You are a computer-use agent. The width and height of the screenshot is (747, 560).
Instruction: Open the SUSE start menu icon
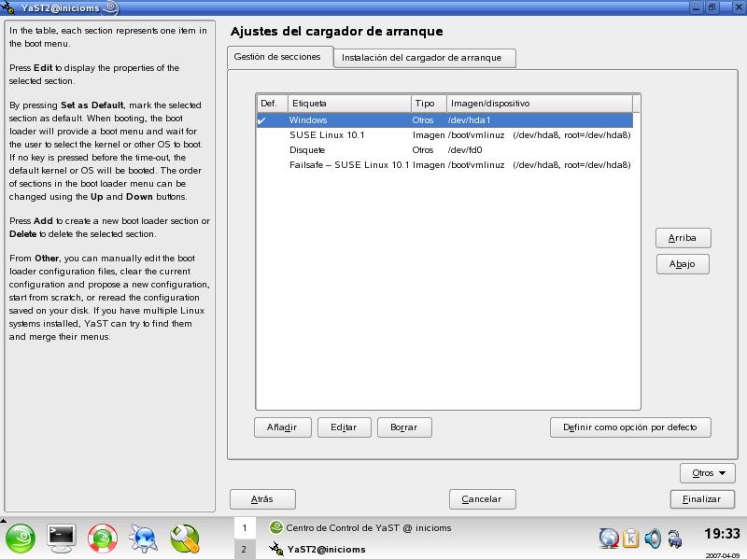[21, 537]
